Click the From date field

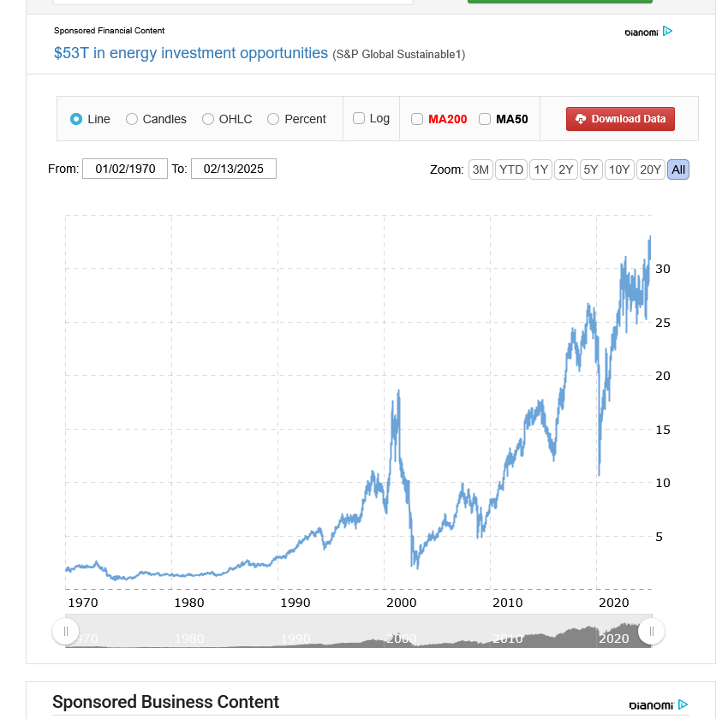(125, 169)
